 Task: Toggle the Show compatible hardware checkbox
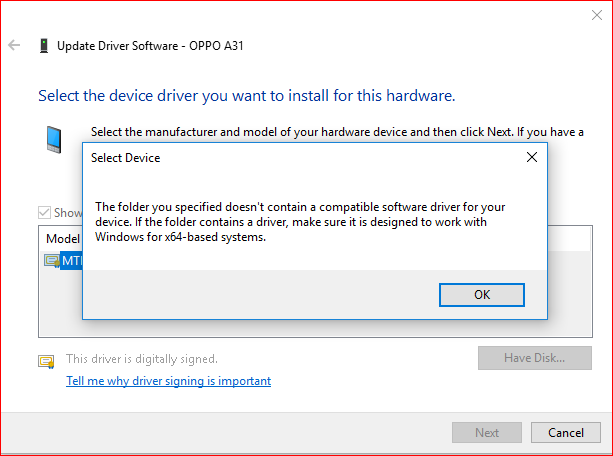click(x=44, y=213)
